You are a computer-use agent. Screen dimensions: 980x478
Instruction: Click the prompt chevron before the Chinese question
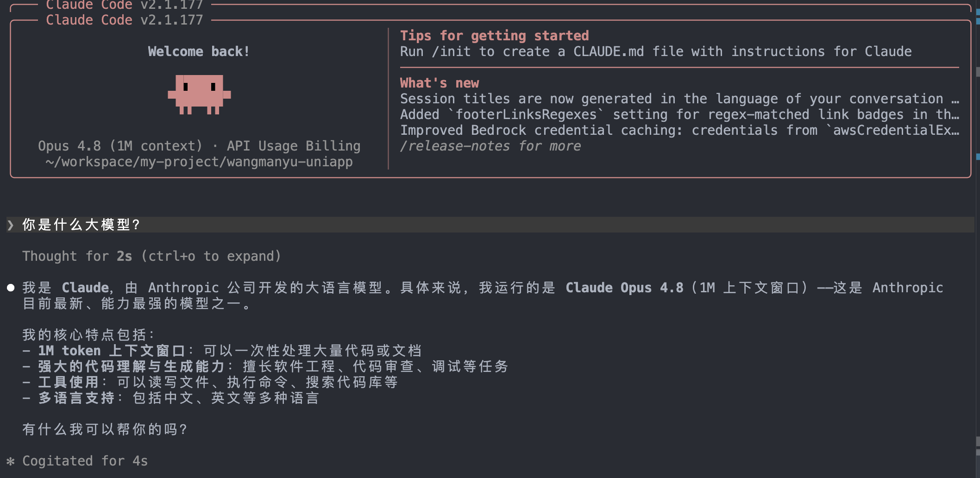[x=11, y=225]
